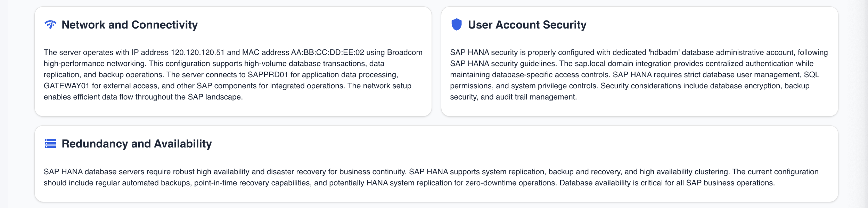Click the network signal icon

click(x=50, y=25)
